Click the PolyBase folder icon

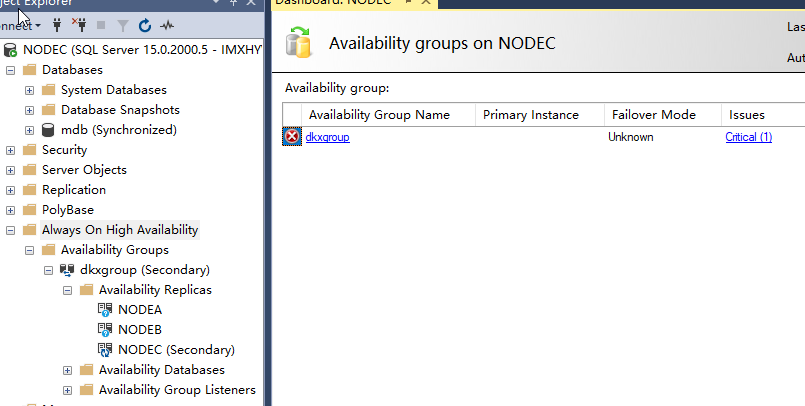click(x=30, y=209)
